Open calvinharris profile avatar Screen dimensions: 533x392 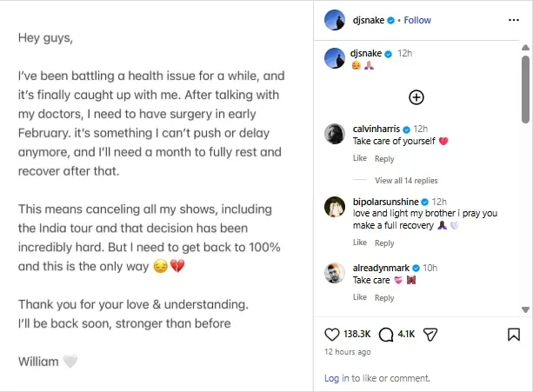[x=336, y=133]
